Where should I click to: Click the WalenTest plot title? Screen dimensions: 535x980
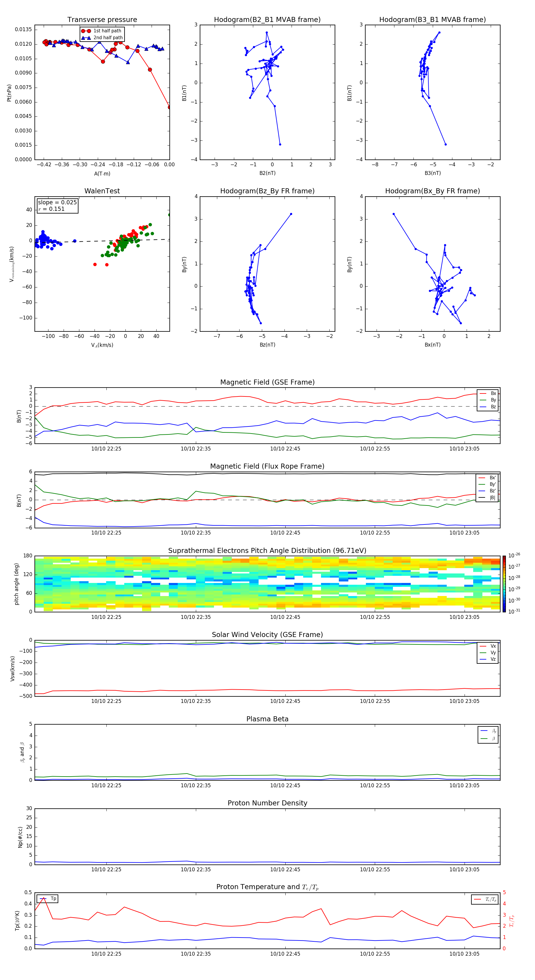pos(102,191)
